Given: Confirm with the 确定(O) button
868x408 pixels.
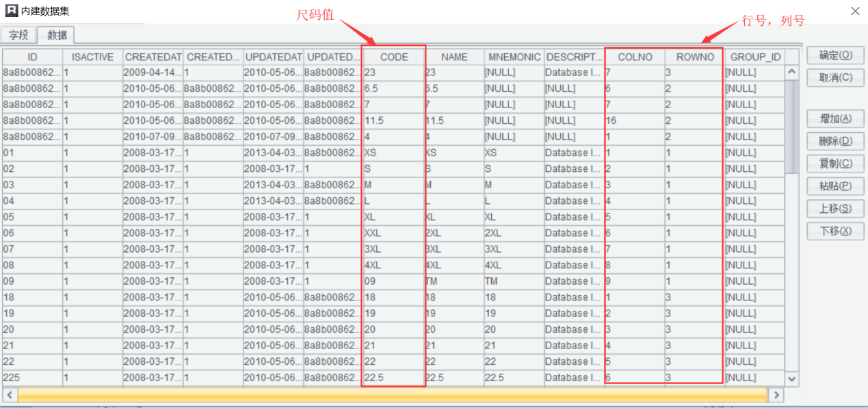Looking at the screenshot, I should [836, 55].
